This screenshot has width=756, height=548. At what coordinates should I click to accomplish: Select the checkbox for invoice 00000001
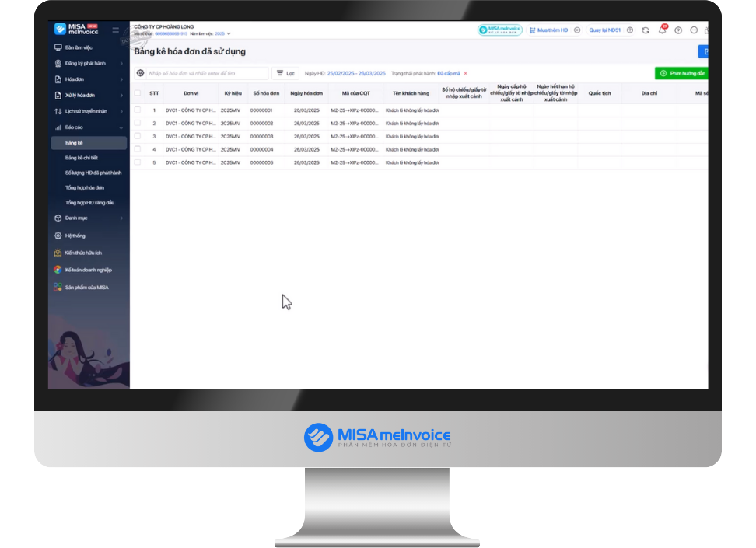point(138,110)
